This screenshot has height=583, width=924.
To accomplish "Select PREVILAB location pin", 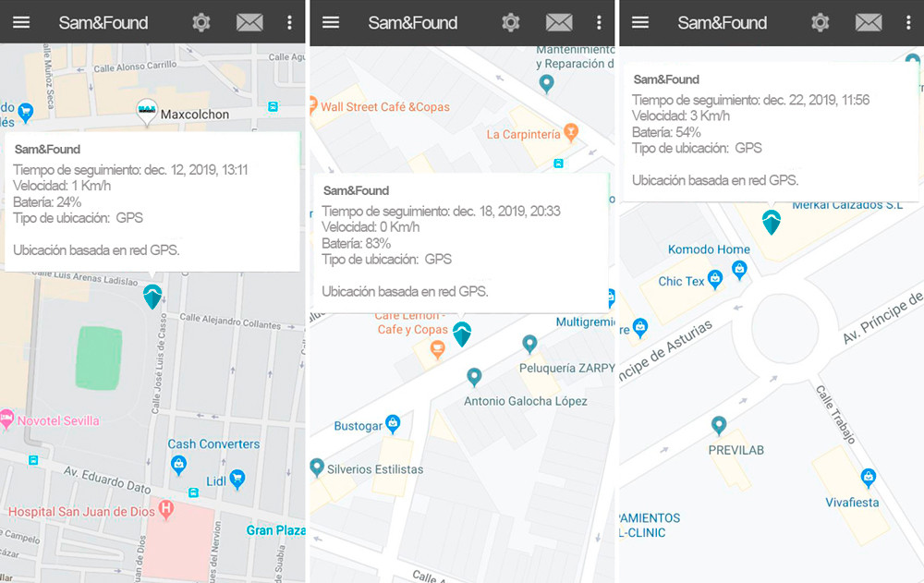I will [718, 424].
